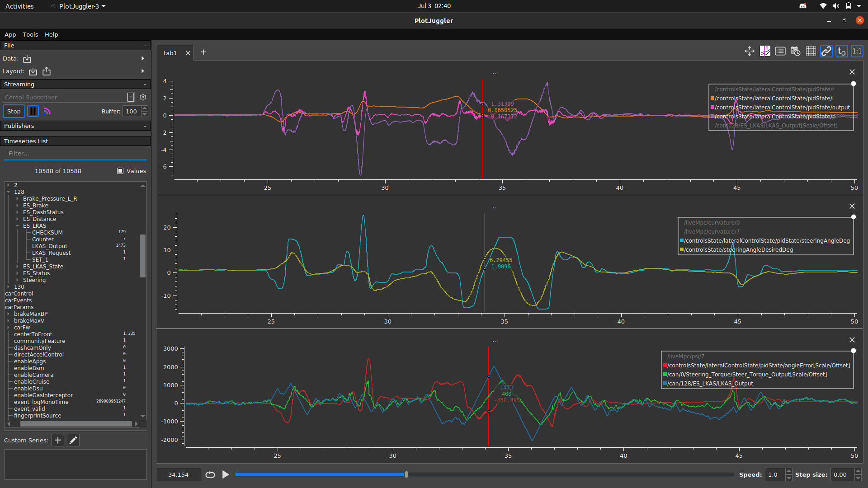Toggle the t0 time offset button
The height and width of the screenshot is (488, 868).
pyautogui.click(x=842, y=51)
